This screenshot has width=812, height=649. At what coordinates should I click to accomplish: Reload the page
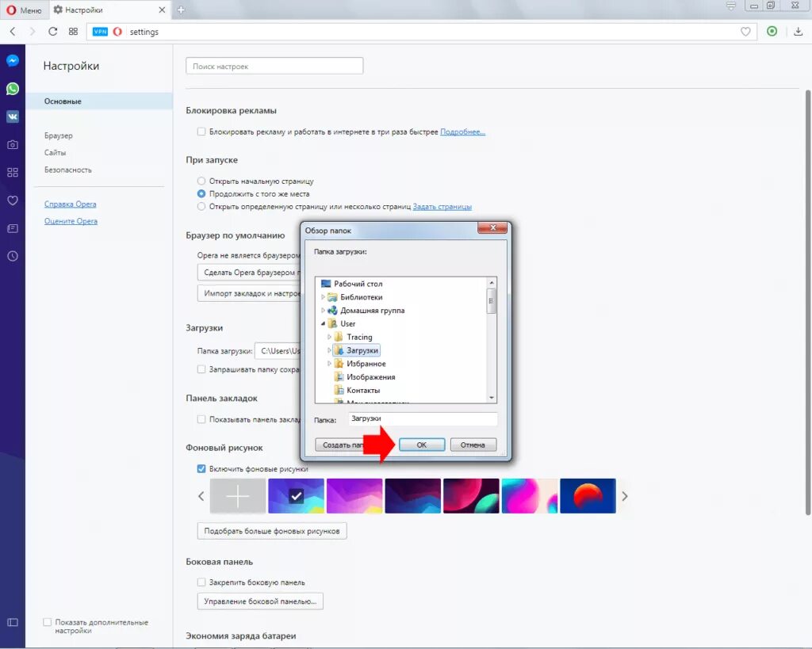[x=52, y=32]
